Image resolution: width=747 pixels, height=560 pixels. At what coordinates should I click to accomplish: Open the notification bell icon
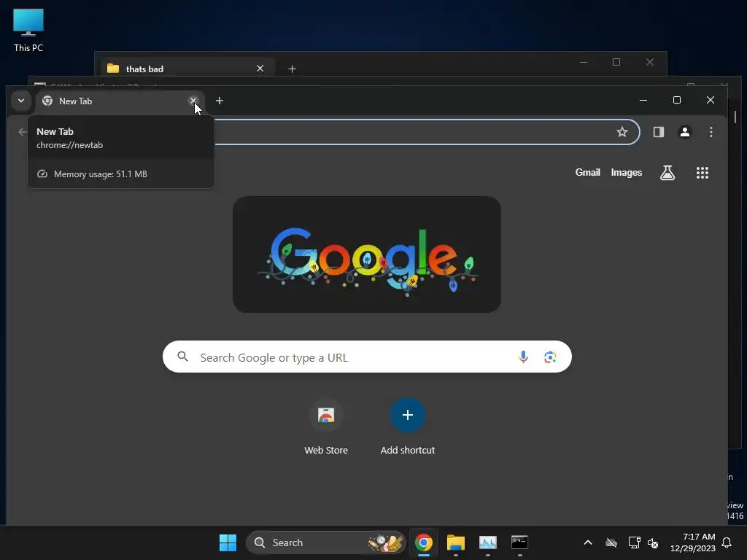pos(727,542)
